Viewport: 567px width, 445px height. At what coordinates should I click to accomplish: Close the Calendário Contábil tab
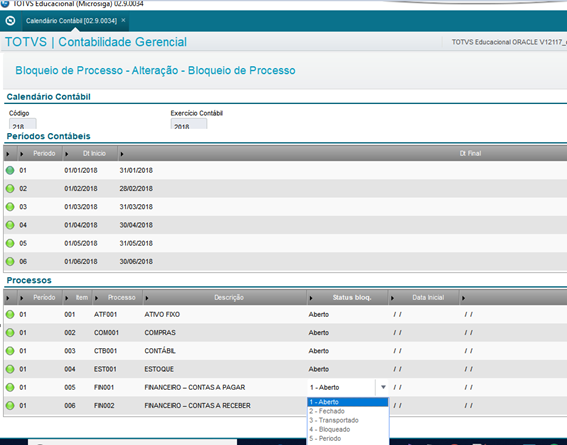pos(123,20)
